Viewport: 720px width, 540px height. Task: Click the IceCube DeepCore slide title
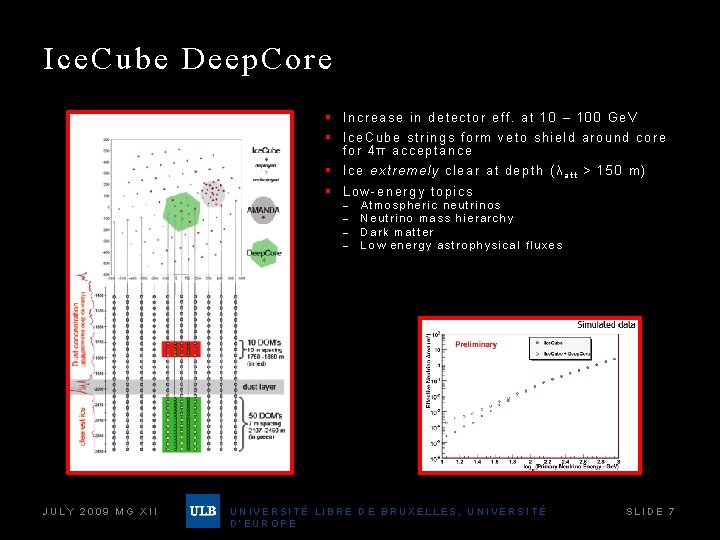tap(188, 60)
